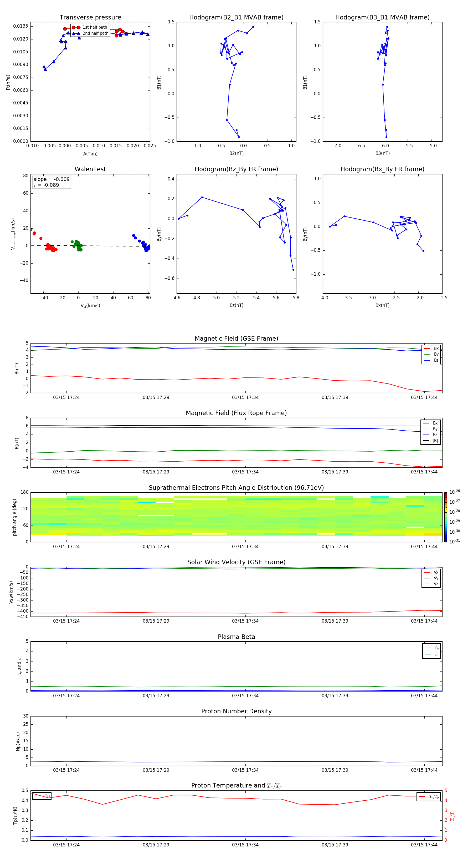Select the Bz entry in the GSE magnetic field legend
The height and width of the screenshot is (868, 473).
coord(431,360)
